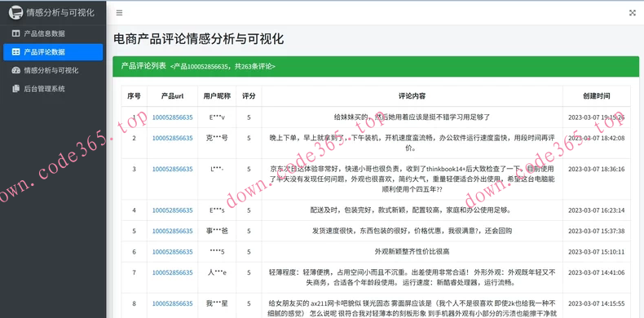Click the 后台管理系统 copy icon
644x318 pixels.
click(15, 89)
